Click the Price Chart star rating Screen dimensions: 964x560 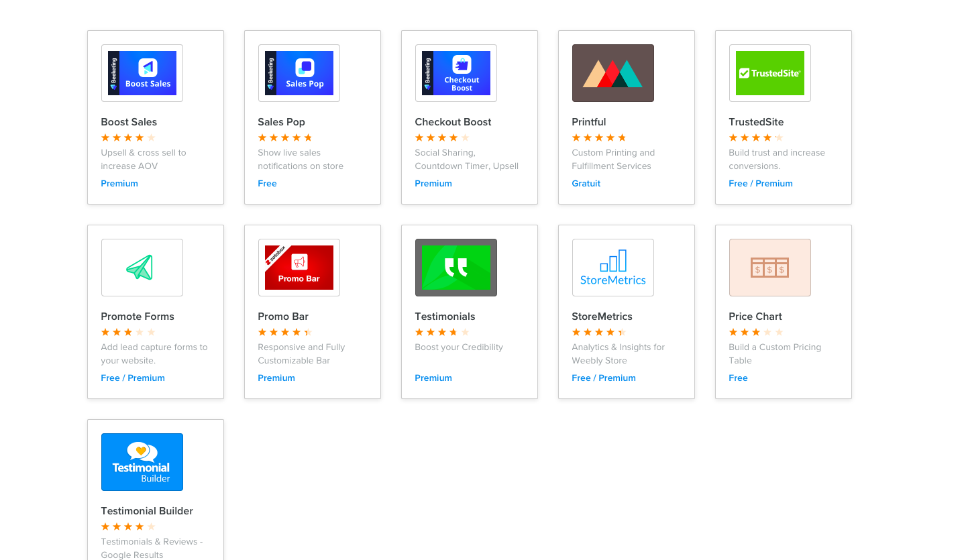(x=756, y=332)
